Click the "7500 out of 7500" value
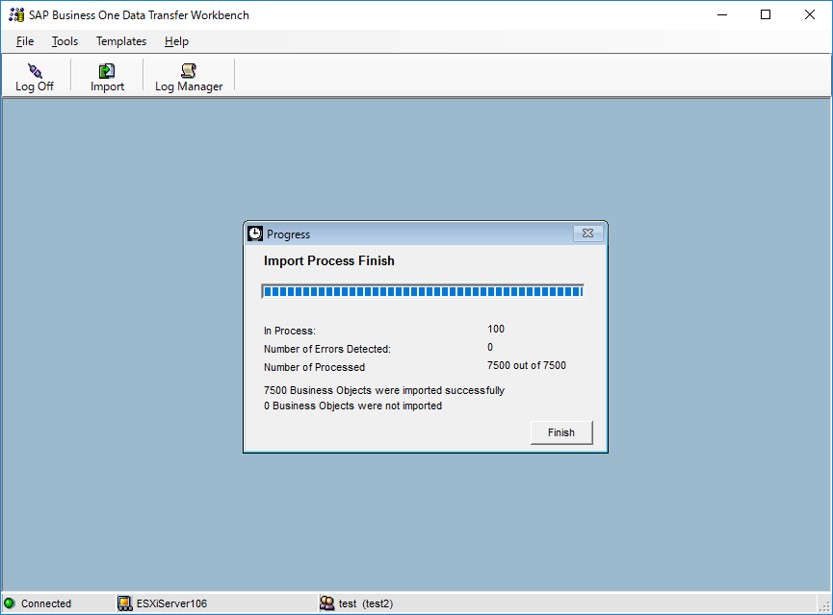Screen dimensions: 833x615 tap(526, 365)
